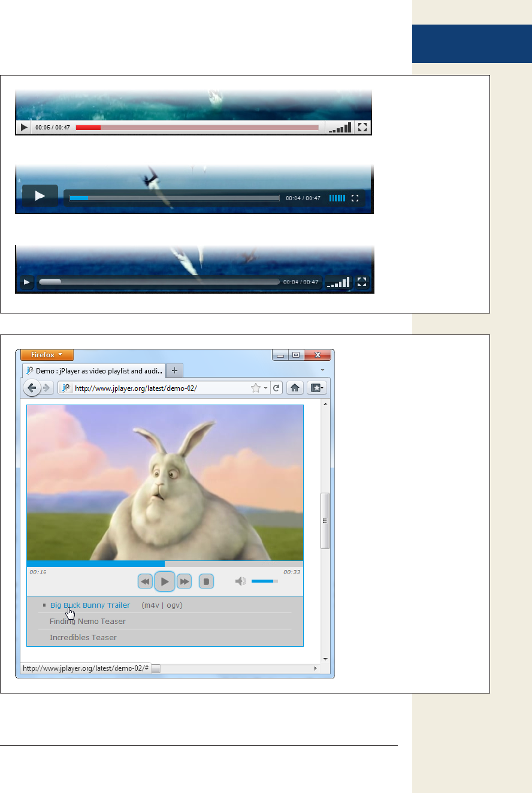Open ogv format link
The width and height of the screenshot is (532, 793).
pyautogui.click(x=173, y=605)
